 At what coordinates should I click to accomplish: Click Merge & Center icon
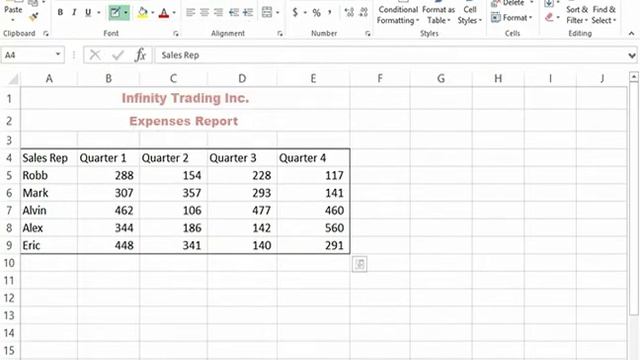tap(267, 13)
